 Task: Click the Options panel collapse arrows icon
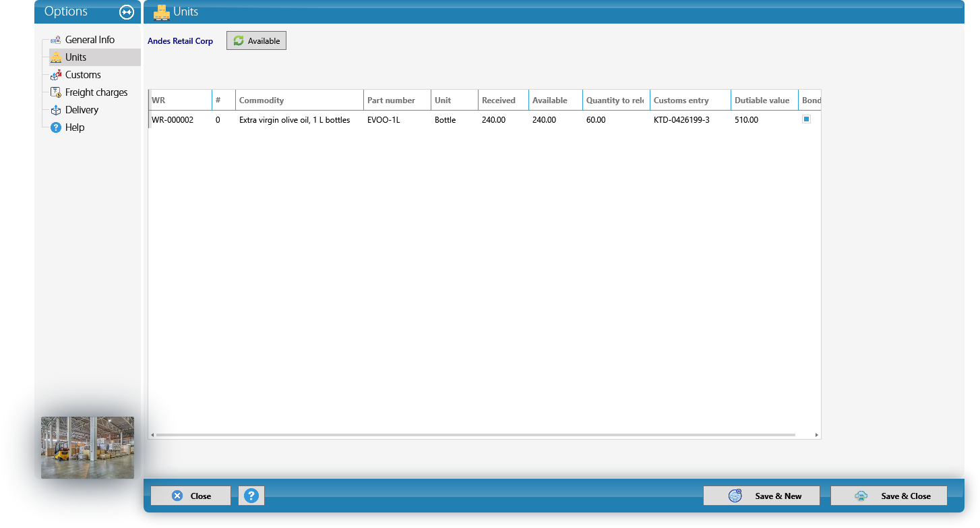127,12
